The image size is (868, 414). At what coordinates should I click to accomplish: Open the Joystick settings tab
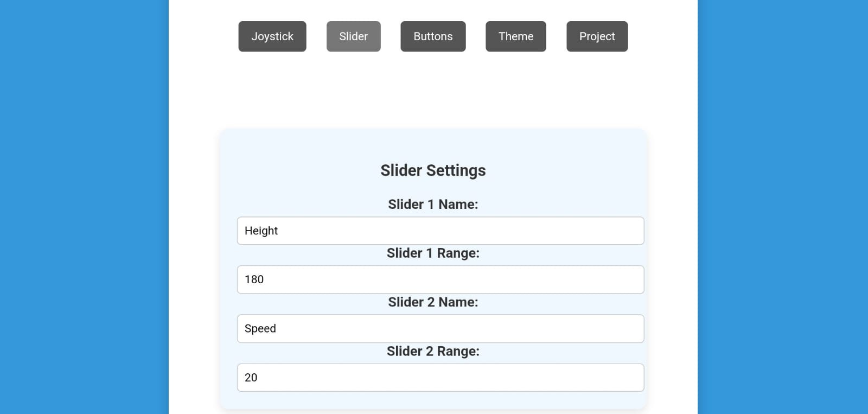(272, 36)
